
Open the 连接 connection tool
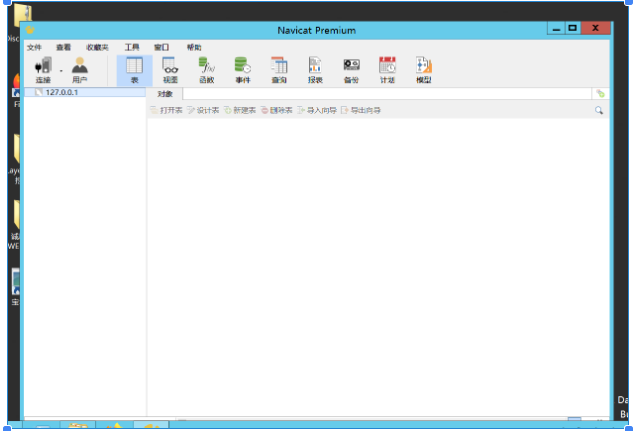coord(43,70)
